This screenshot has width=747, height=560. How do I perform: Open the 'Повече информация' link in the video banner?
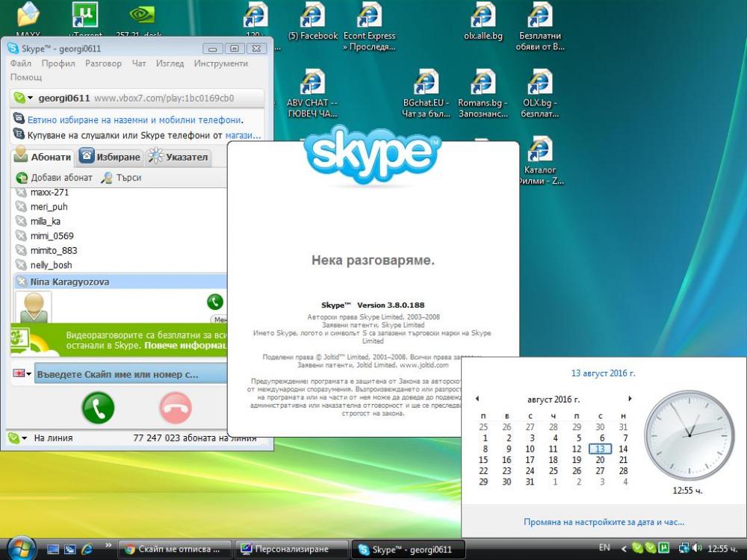(185, 346)
